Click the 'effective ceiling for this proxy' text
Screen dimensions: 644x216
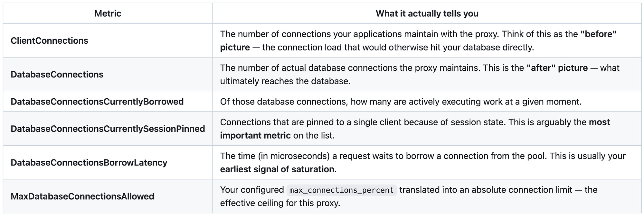[280, 203]
